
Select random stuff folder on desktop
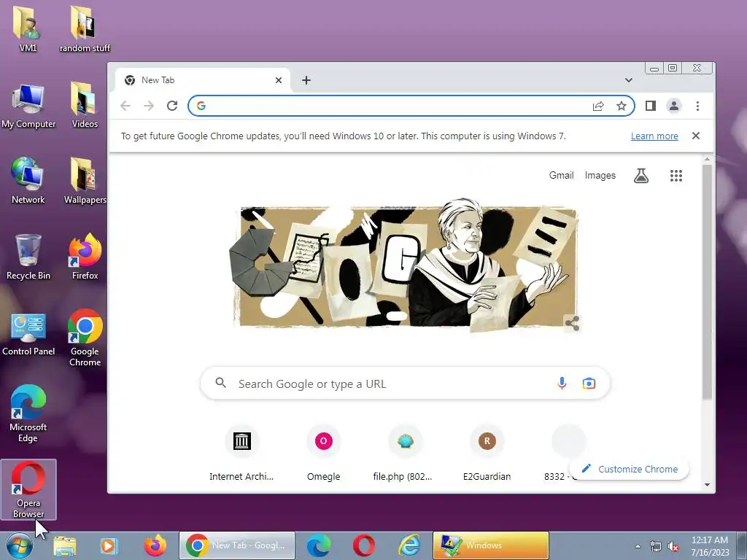pos(85,28)
